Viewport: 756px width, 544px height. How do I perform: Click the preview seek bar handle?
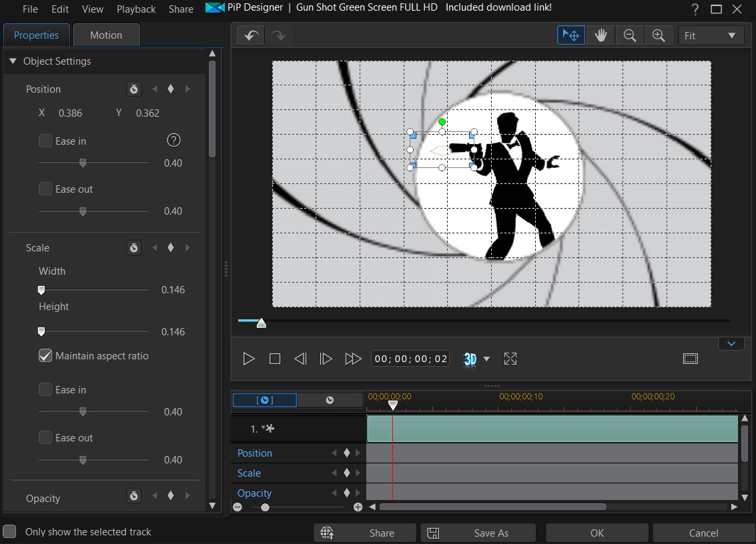pos(262,323)
